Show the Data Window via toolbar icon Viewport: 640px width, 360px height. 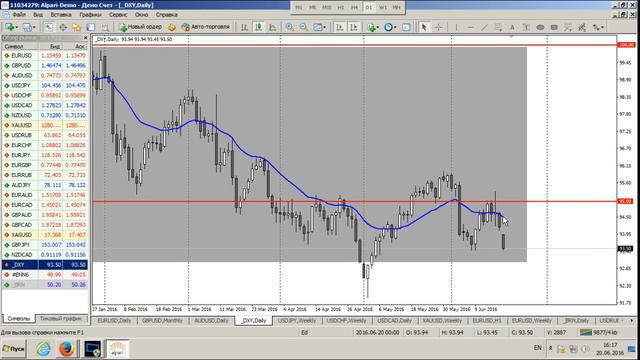click(62, 27)
